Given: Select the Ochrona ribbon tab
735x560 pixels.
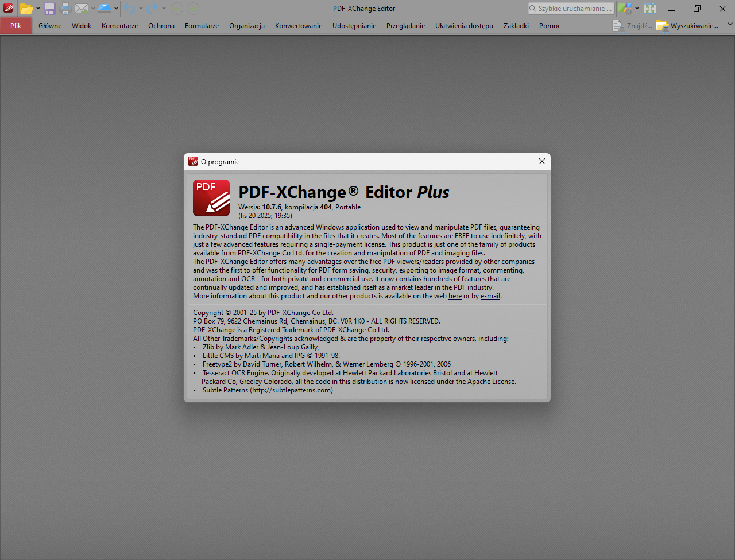Looking at the screenshot, I should tap(161, 26).
